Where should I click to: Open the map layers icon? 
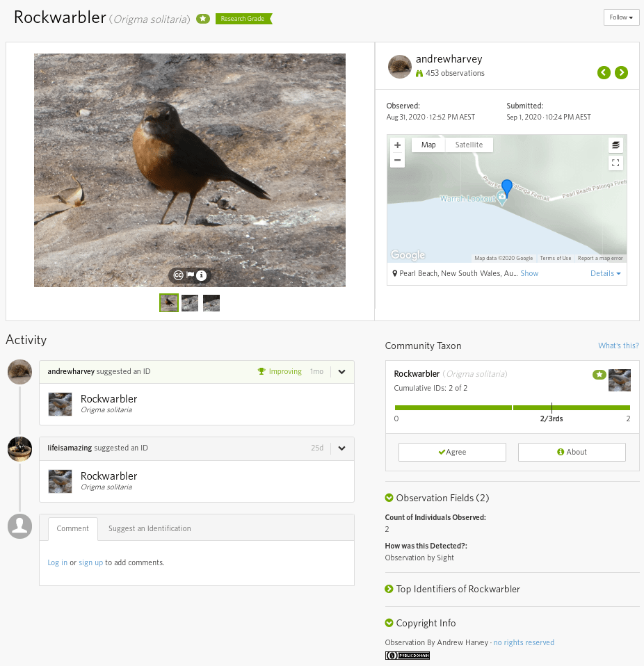615,145
